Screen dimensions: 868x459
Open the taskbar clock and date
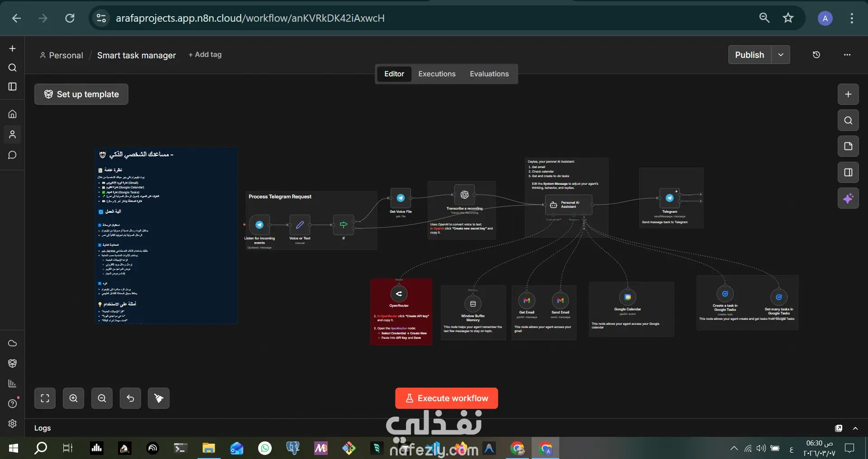click(819, 448)
